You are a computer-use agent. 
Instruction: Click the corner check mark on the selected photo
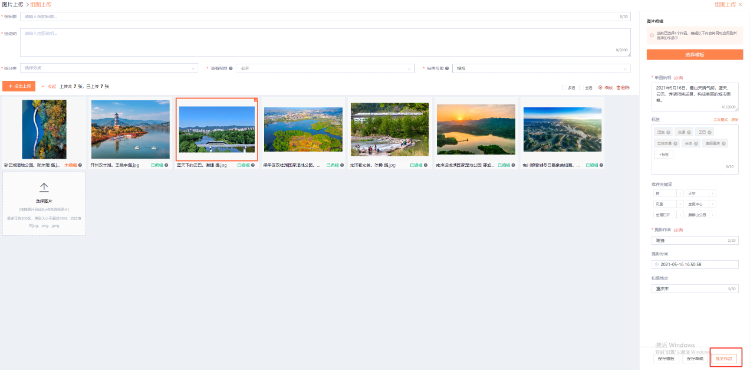[x=256, y=100]
